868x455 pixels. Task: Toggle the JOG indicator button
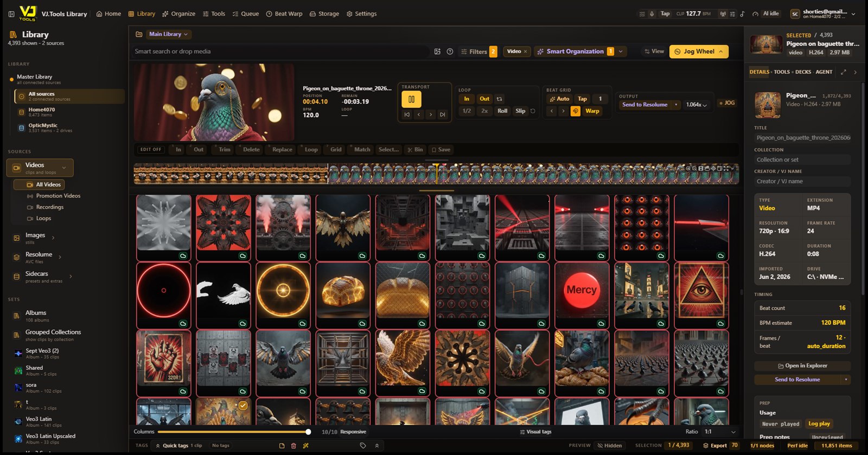(727, 102)
